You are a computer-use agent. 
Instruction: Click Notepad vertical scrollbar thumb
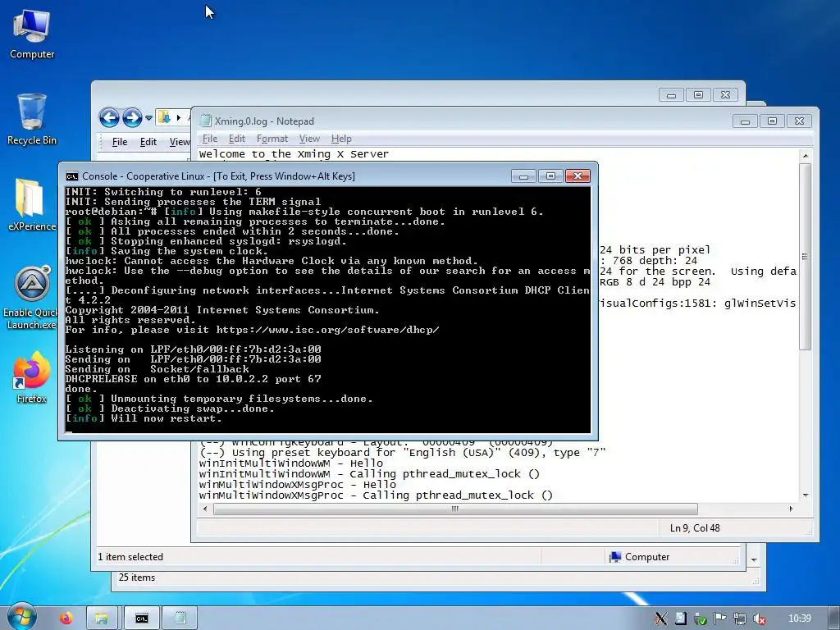[x=805, y=257]
